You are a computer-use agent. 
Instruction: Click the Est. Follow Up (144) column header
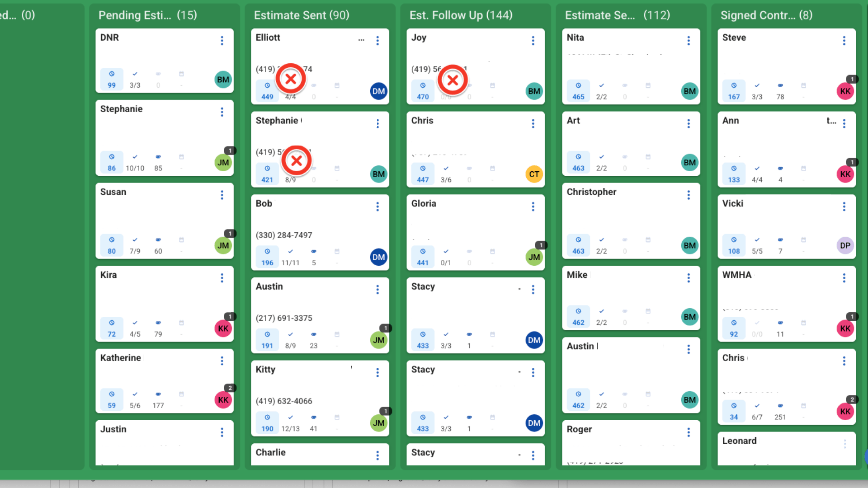point(461,15)
